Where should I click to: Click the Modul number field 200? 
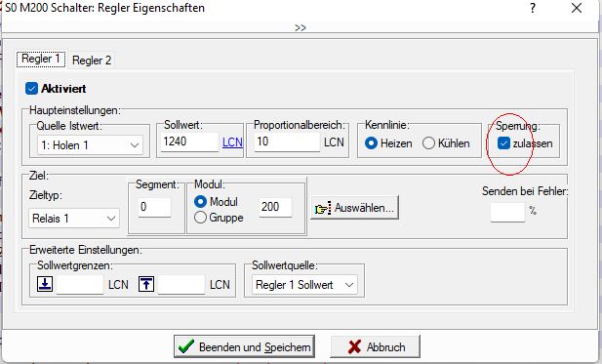click(275, 207)
